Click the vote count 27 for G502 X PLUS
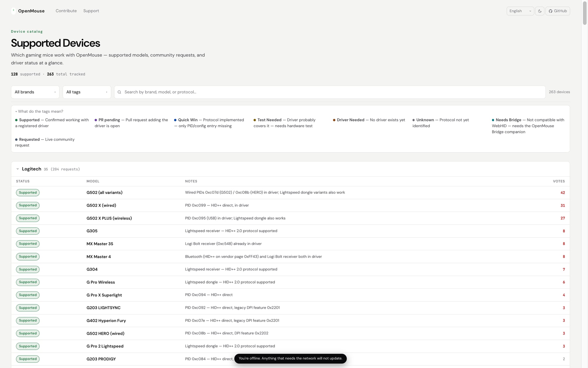Viewport: 588px width, 368px height. (x=563, y=218)
